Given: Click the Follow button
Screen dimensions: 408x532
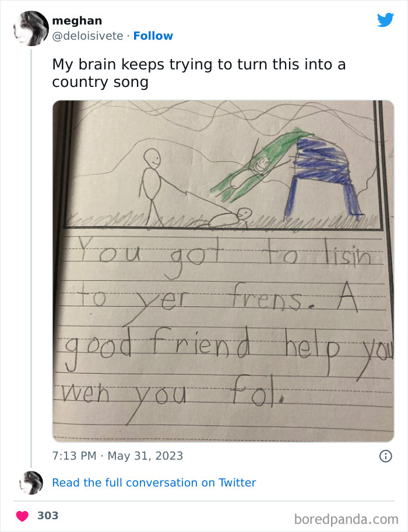Looking at the screenshot, I should click(x=153, y=36).
